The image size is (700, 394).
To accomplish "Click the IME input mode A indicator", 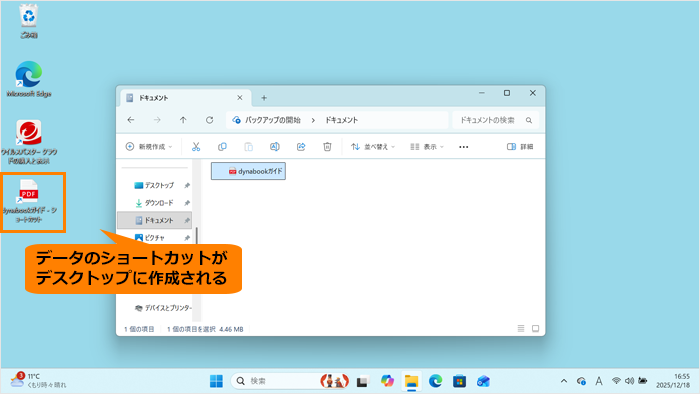I will tap(599, 381).
